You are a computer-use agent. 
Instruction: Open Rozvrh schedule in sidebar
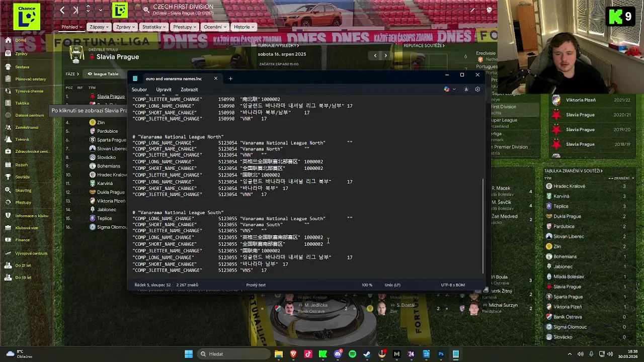(x=21, y=165)
